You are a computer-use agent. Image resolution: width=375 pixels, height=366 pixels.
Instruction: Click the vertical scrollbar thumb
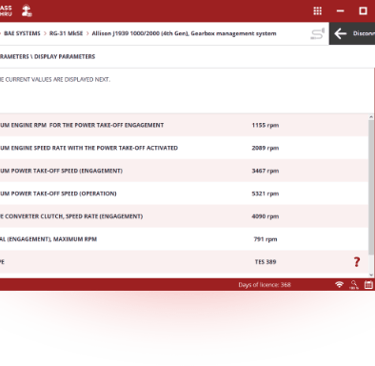tap(371, 187)
